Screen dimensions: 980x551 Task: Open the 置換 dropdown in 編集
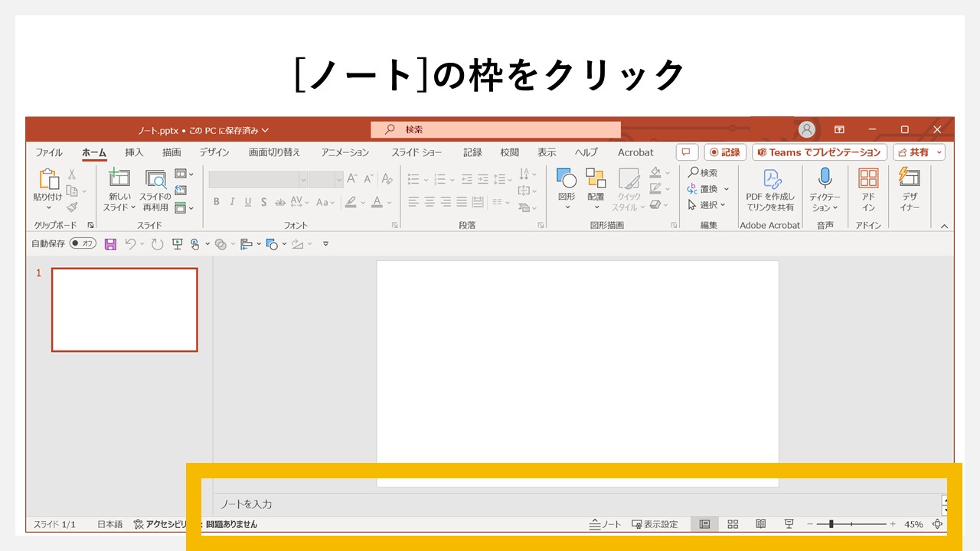(726, 189)
